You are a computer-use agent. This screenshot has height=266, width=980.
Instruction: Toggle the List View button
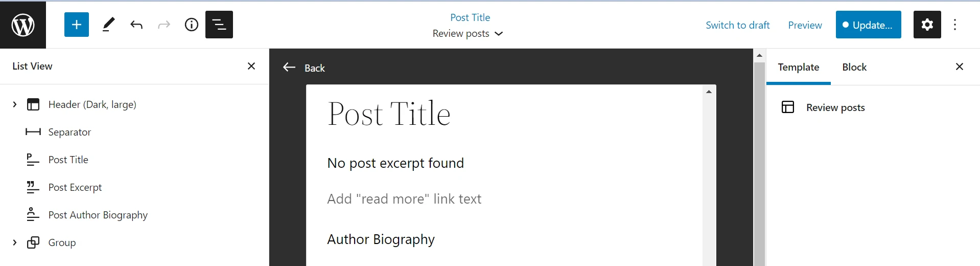[x=219, y=25]
